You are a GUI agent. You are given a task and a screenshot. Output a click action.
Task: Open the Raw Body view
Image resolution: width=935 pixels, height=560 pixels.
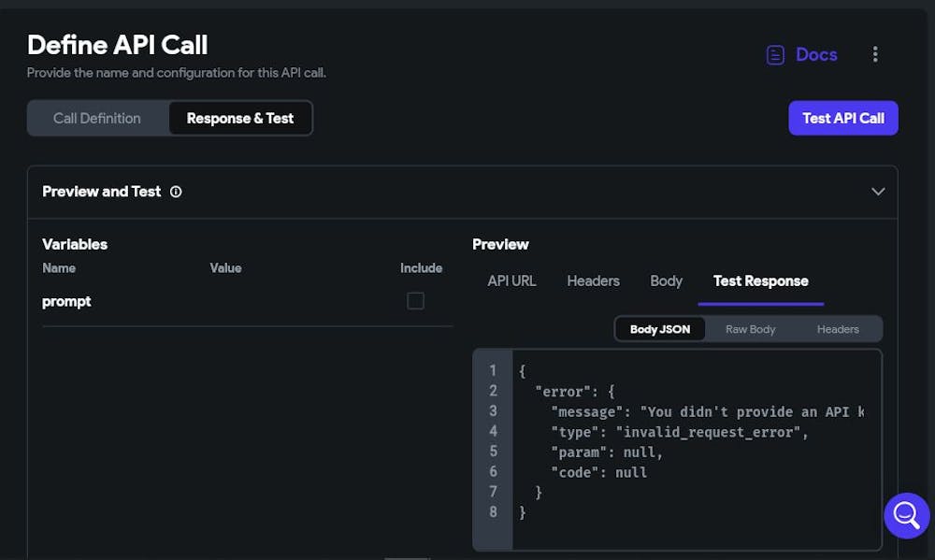(x=750, y=328)
